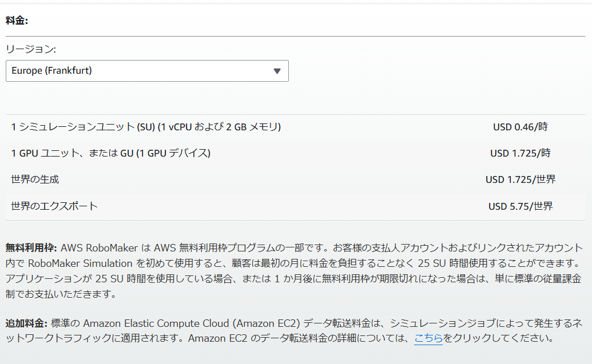
Task: Click the USD 1.725/時 price
Action: 521,153
